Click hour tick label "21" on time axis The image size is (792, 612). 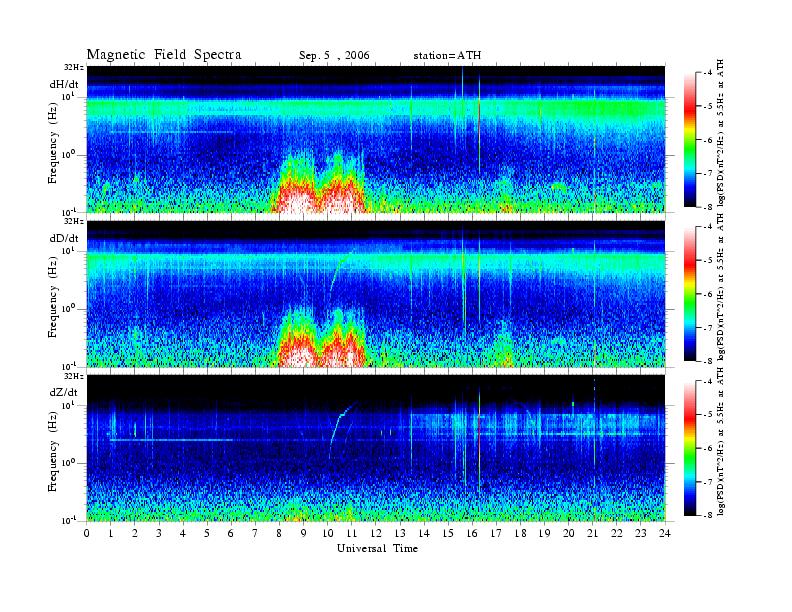coord(592,533)
